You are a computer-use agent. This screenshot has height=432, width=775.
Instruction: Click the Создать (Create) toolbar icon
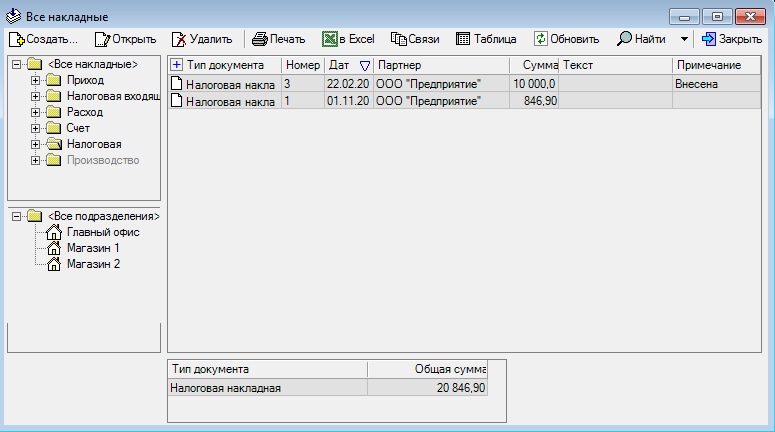(16, 39)
